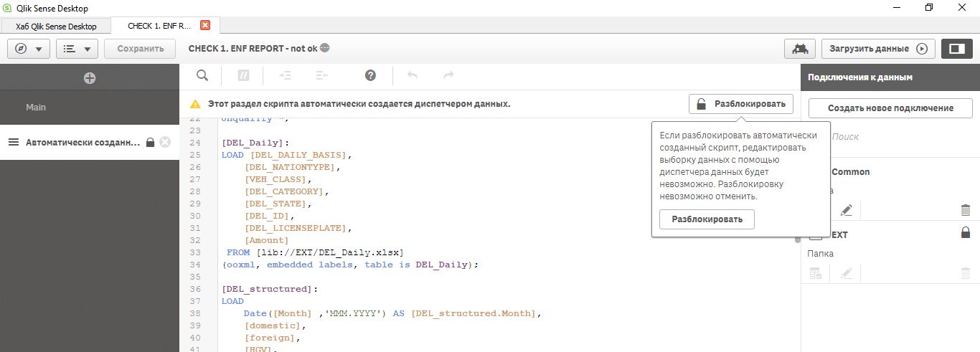Delete the auto-generated section via X icon

(165, 142)
